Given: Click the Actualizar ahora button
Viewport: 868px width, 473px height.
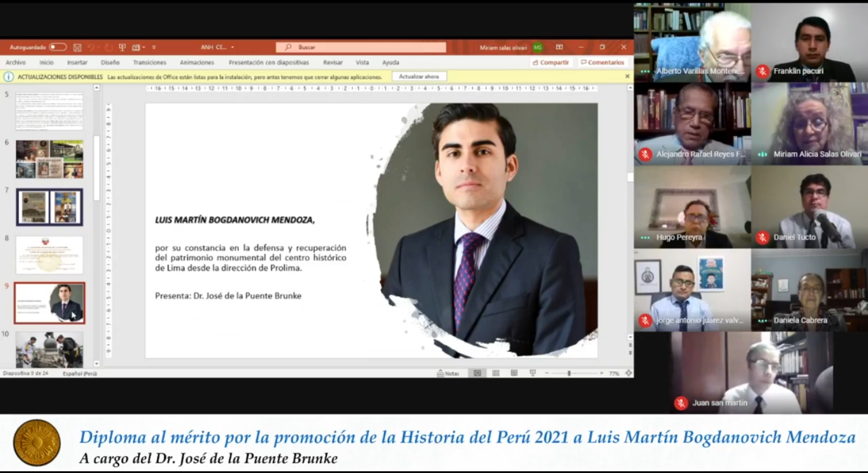Looking at the screenshot, I should click(x=419, y=76).
